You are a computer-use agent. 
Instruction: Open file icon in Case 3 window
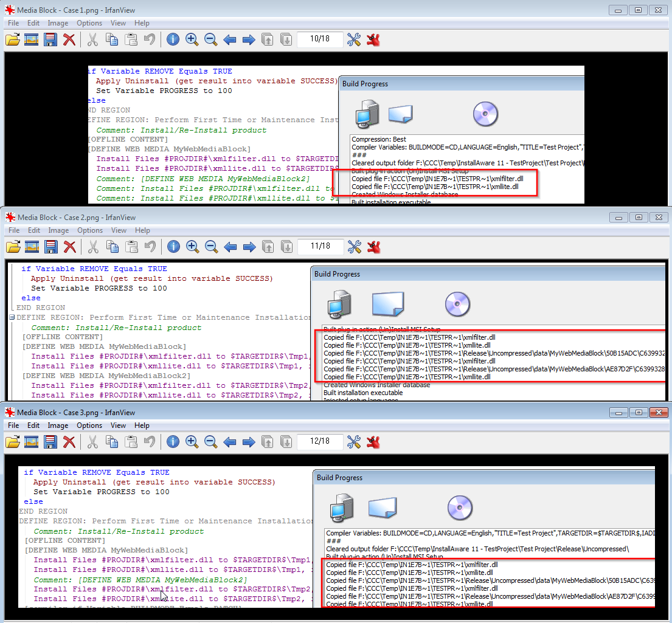[13, 442]
